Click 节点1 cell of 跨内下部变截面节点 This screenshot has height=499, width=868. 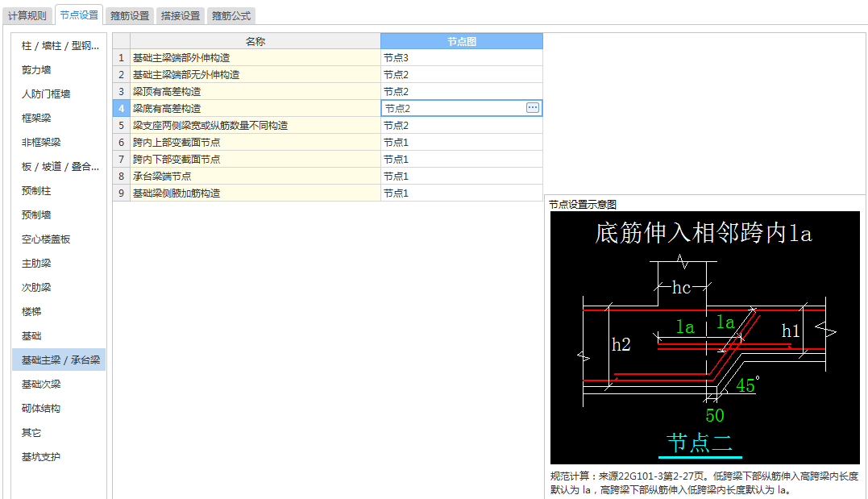click(462, 159)
